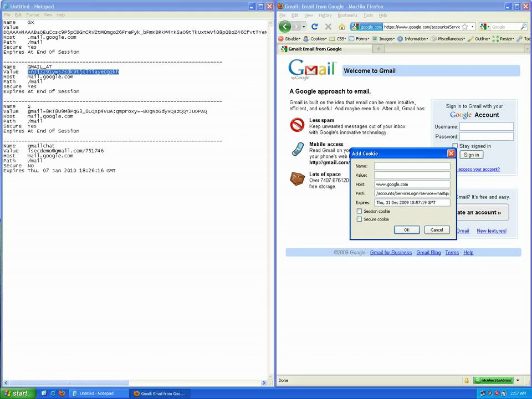This screenshot has height=399, width=532.
Task: Click the Gmail Username field
Action: (486, 126)
